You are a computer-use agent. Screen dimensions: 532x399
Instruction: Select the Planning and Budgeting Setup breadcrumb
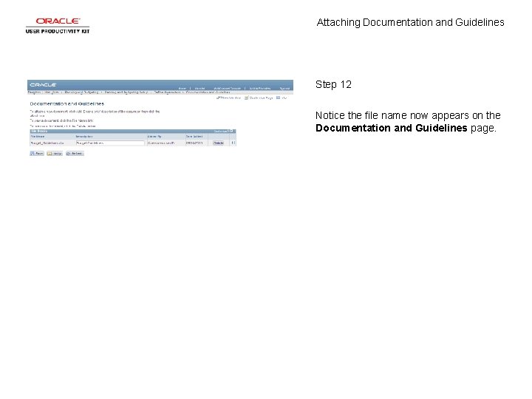pyautogui.click(x=126, y=92)
